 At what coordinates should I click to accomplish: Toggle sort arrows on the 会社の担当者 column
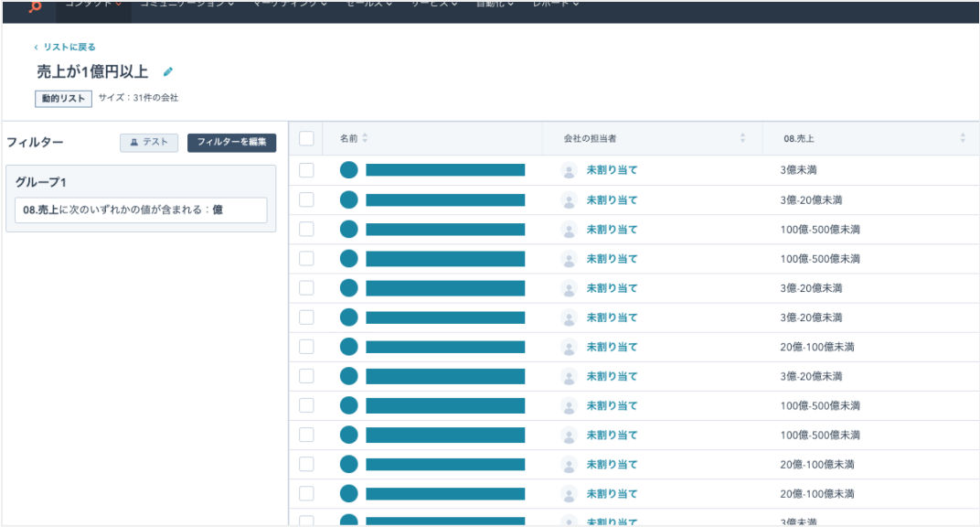[742, 138]
